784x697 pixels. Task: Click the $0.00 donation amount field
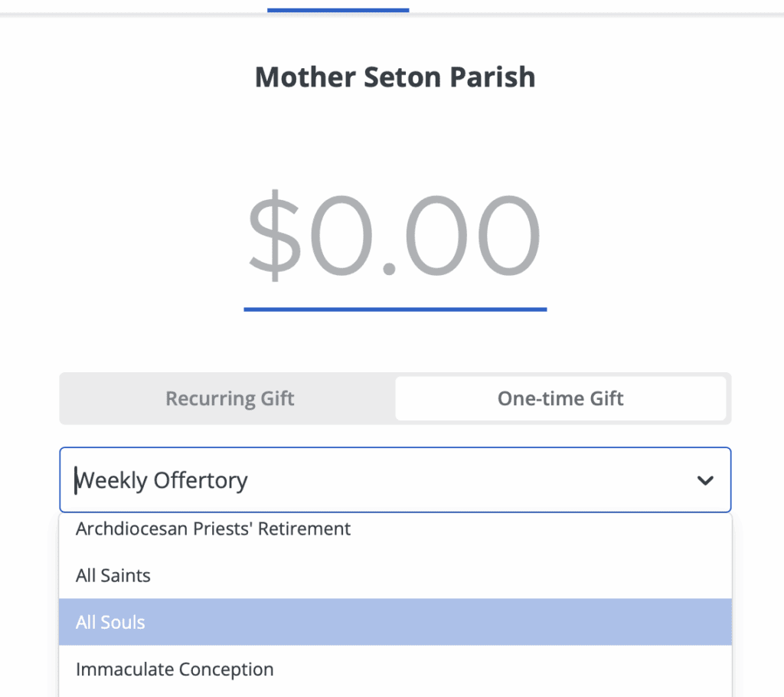[394, 237]
